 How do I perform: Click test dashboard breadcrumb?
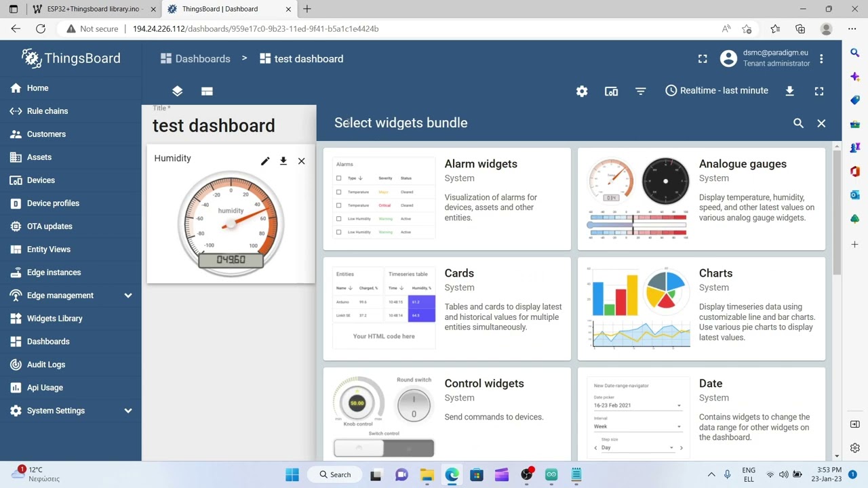coord(301,59)
